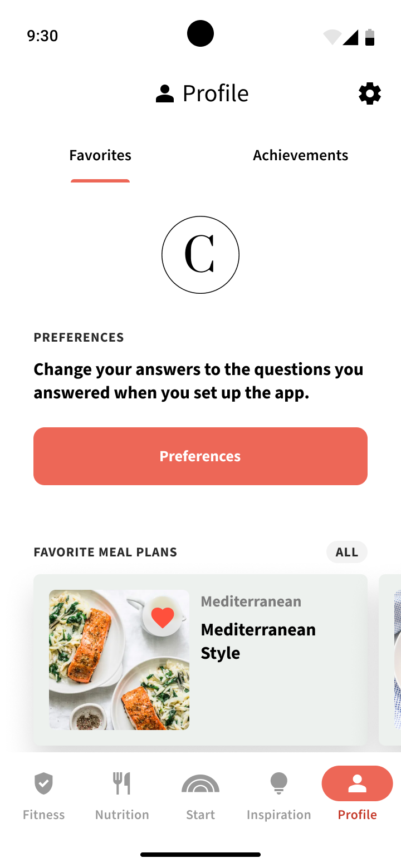Tap the battery icon in the status bar
401x868 pixels.
[370, 37]
